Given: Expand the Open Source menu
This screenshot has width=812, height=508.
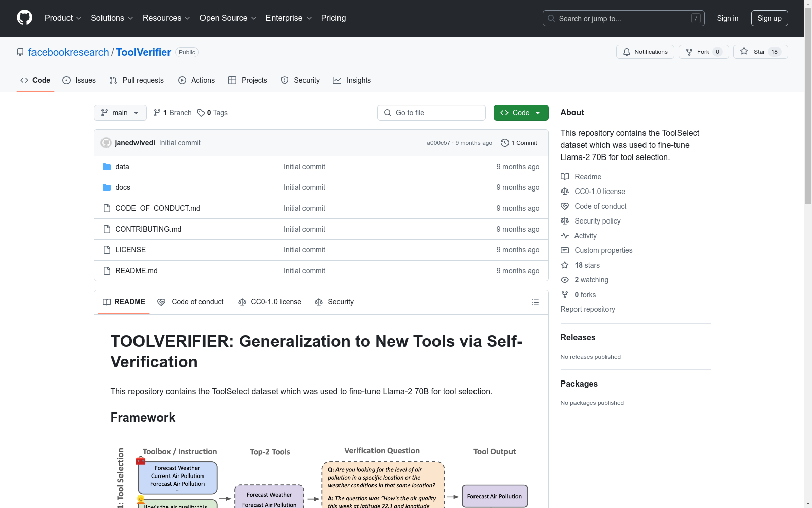Looking at the screenshot, I should tap(228, 18).
